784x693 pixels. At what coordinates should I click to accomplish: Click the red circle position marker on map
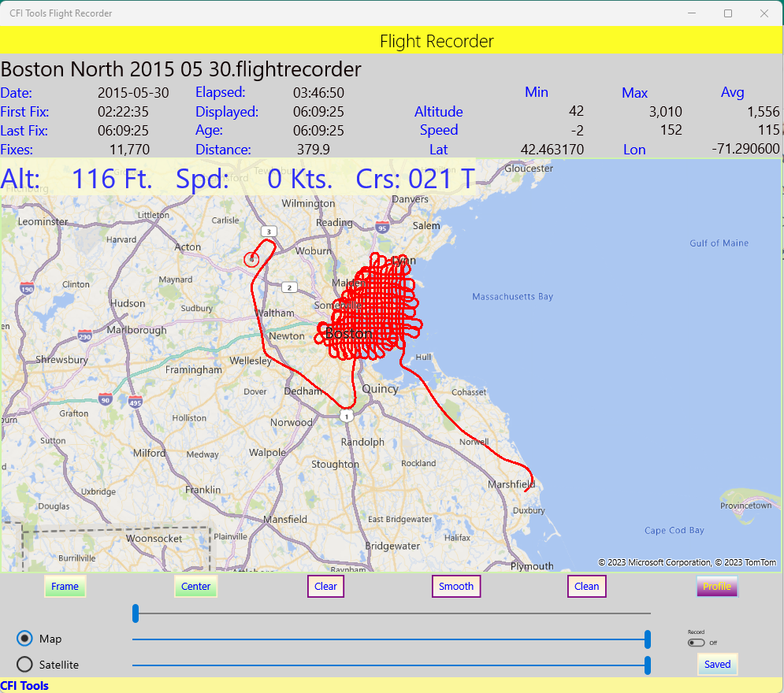point(251,259)
